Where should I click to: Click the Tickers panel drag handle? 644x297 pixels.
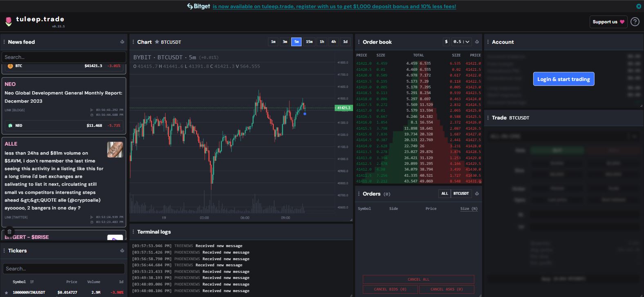tap(4, 250)
